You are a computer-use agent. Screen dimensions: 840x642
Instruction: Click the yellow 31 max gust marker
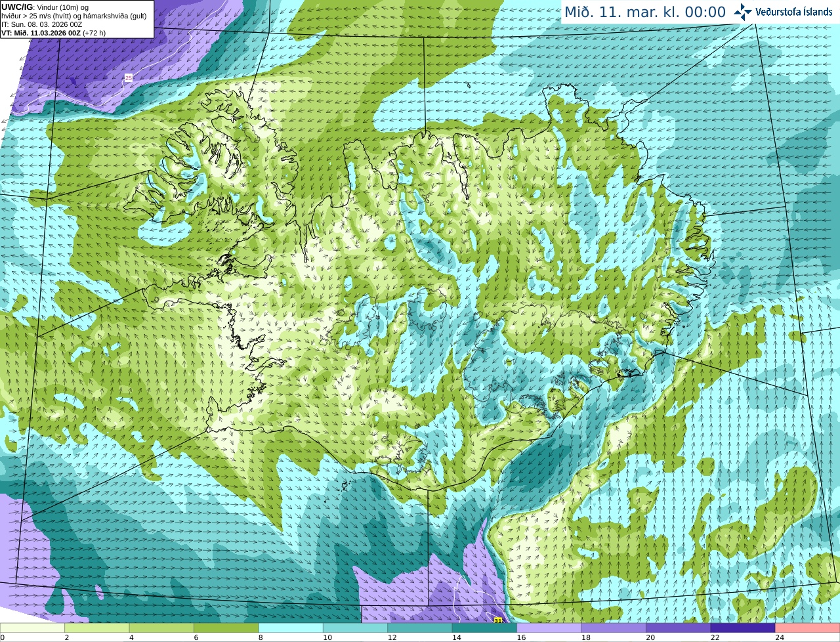tap(498, 620)
